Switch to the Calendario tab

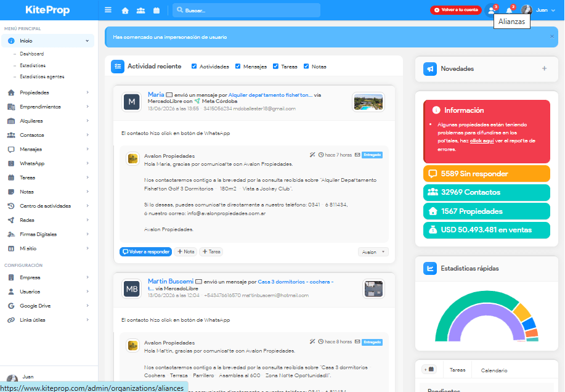(x=494, y=370)
